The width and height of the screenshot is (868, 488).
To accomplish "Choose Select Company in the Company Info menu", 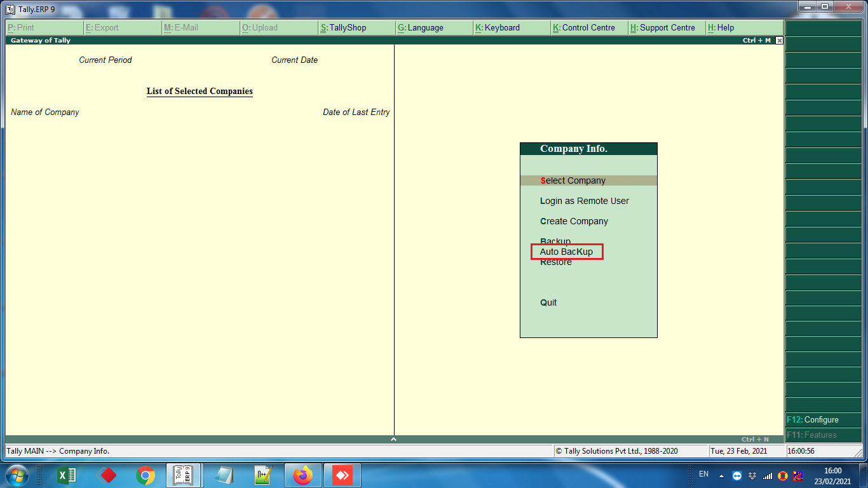I will pyautogui.click(x=573, y=180).
